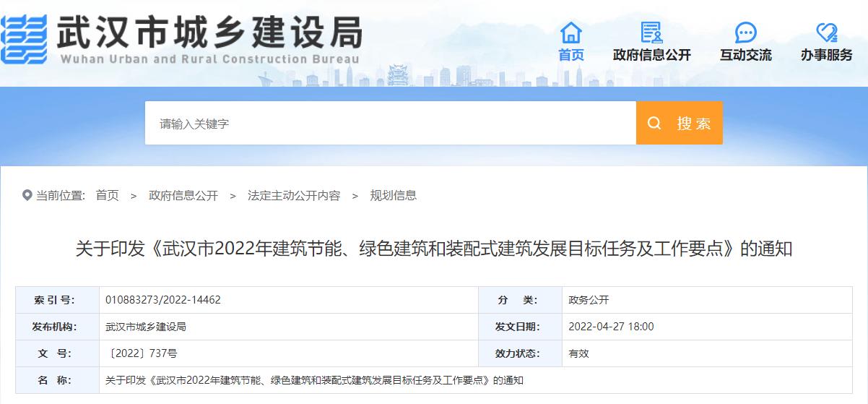This screenshot has width=868, height=404.
Task: Go to 首页 in the breadcrumb
Action: 107,195
